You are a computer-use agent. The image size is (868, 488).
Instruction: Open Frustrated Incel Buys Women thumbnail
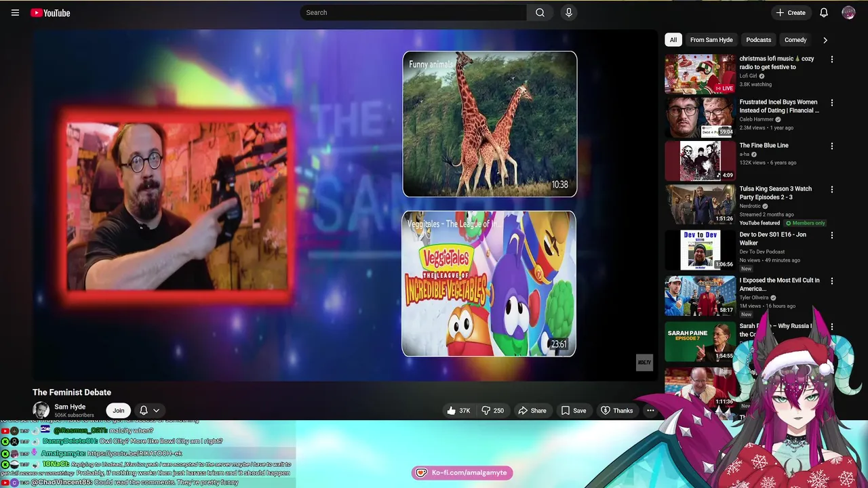point(700,117)
